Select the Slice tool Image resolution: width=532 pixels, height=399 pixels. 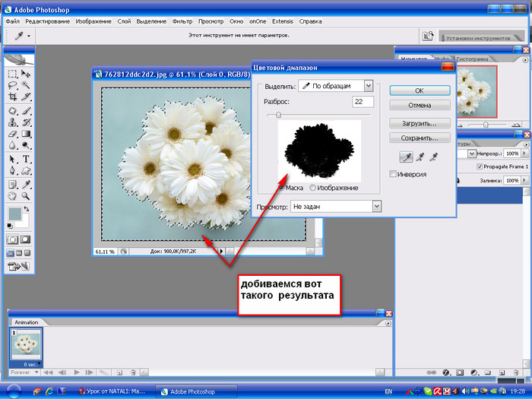(26, 97)
